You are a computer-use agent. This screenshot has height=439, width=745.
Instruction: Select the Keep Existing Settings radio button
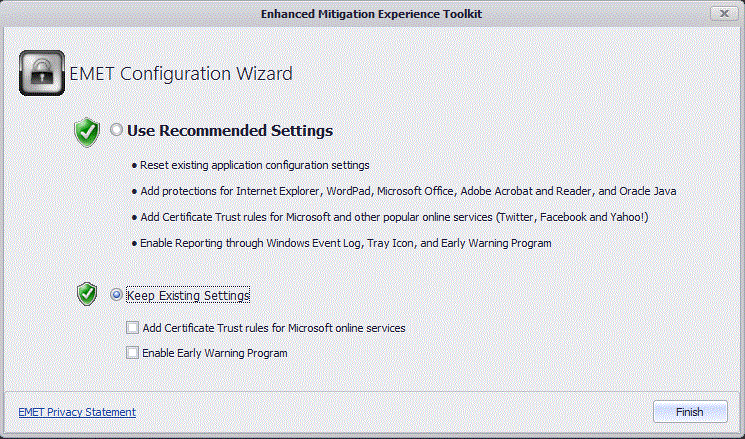117,295
